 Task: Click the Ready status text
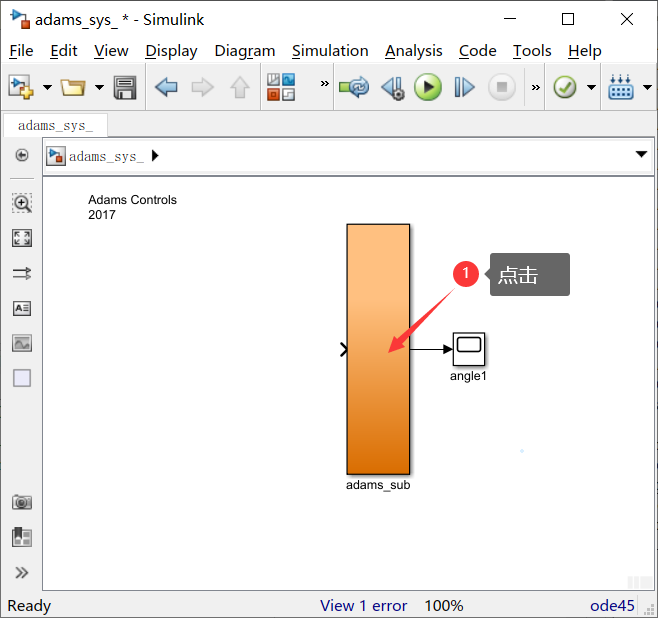pos(29,606)
